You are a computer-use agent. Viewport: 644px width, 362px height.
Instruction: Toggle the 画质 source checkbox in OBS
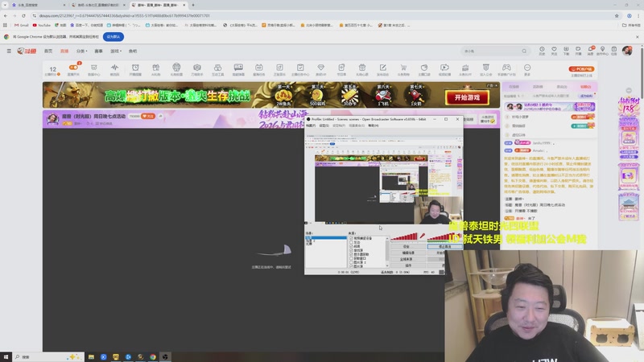351,246
